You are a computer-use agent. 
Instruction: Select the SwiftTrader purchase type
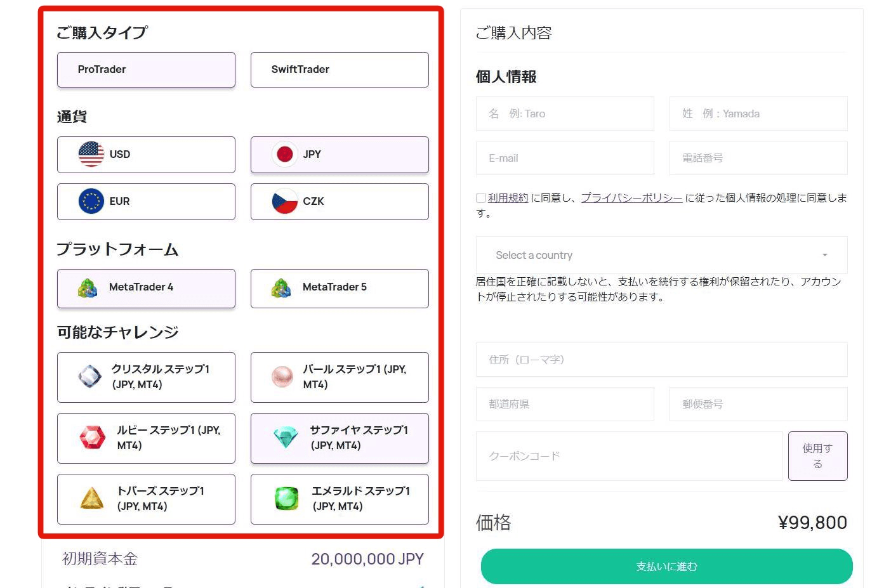click(x=340, y=70)
